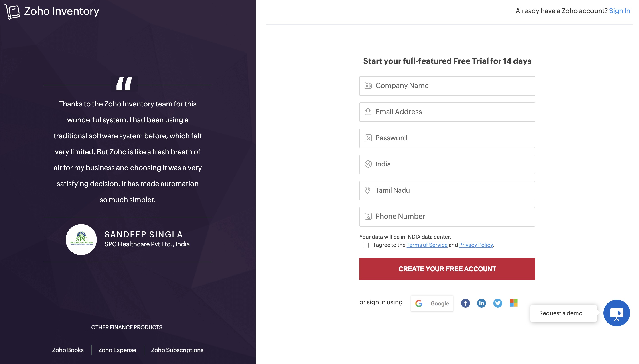Click the LinkedIn sign-in icon
The image size is (639, 364).
481,303
